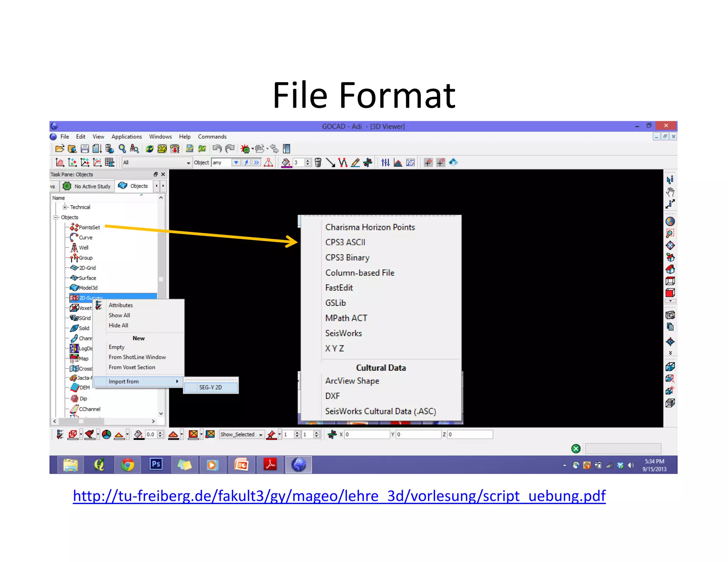Open the Applications menu
728x562 pixels.
tap(127, 137)
